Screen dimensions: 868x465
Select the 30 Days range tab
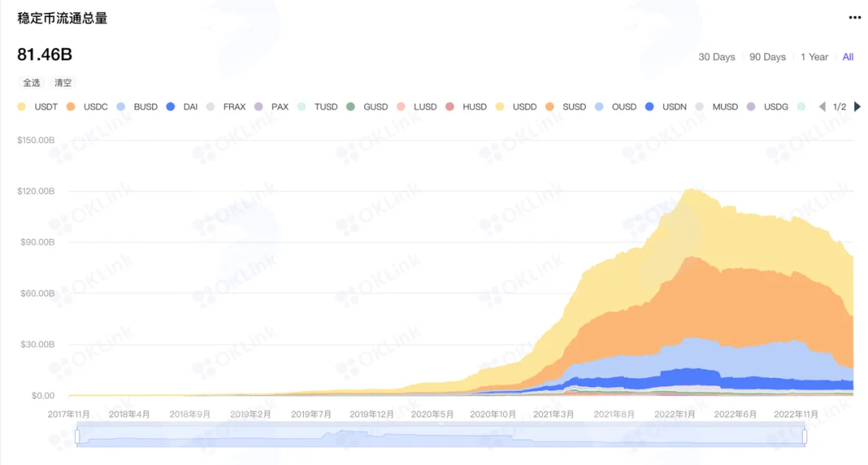point(716,57)
